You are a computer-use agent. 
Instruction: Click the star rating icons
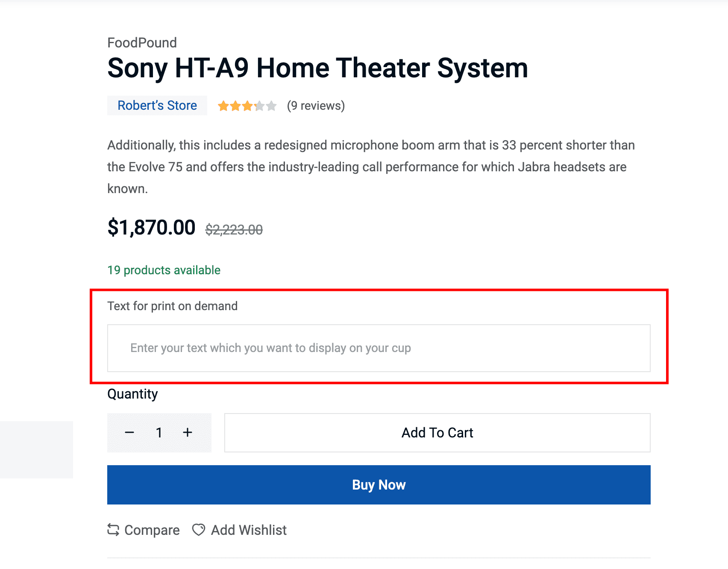pyautogui.click(x=247, y=106)
